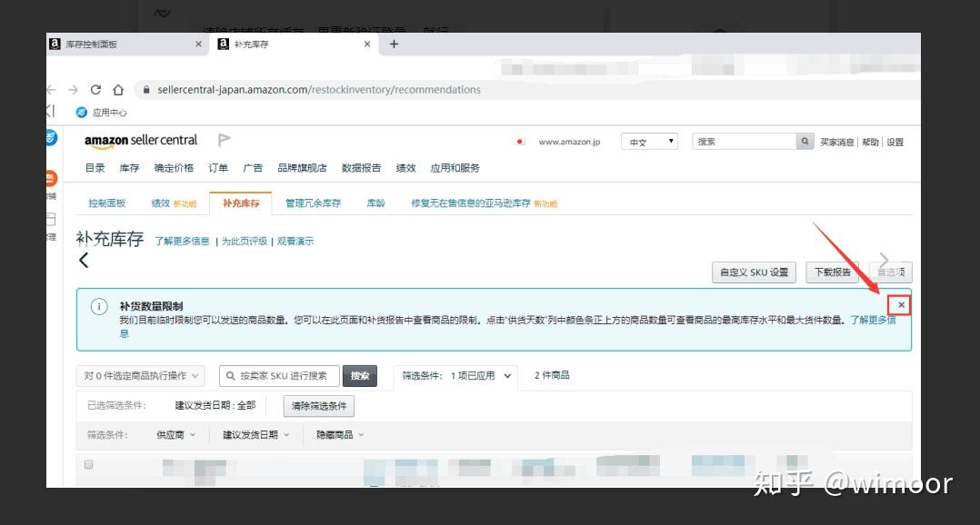Open the 中文 language dropdown
Screen dimensions: 980x525
point(649,142)
